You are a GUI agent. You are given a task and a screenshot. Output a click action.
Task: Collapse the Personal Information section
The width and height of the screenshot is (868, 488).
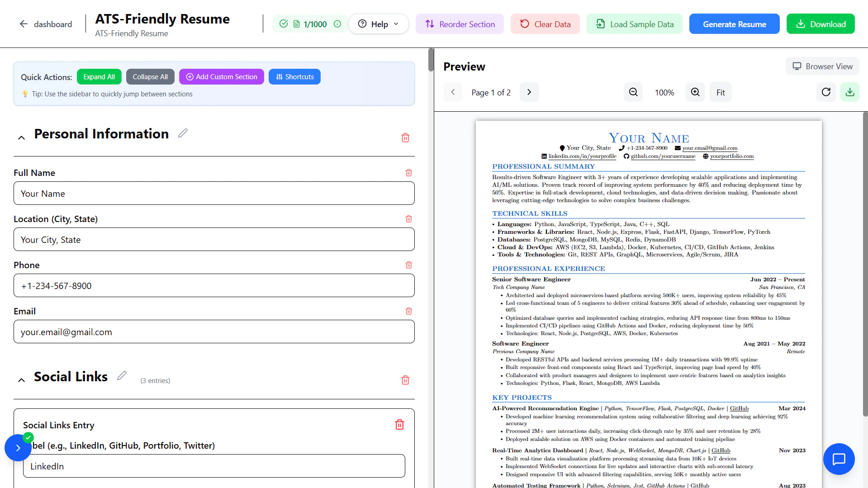tap(21, 137)
